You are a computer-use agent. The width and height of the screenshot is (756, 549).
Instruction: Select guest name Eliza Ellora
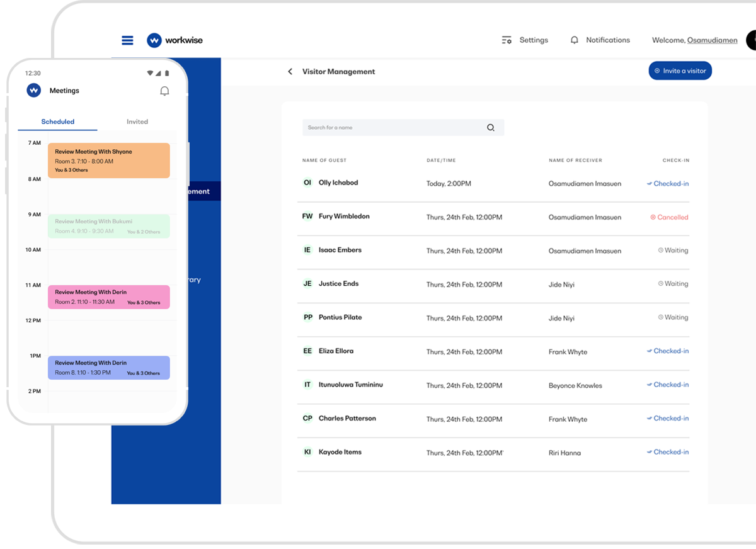point(336,351)
